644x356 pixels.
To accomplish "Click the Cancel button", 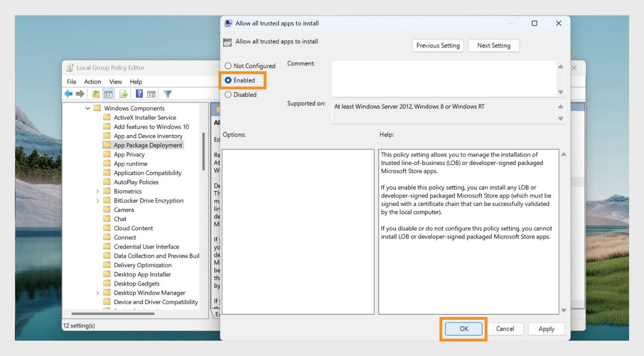I will click(x=505, y=329).
